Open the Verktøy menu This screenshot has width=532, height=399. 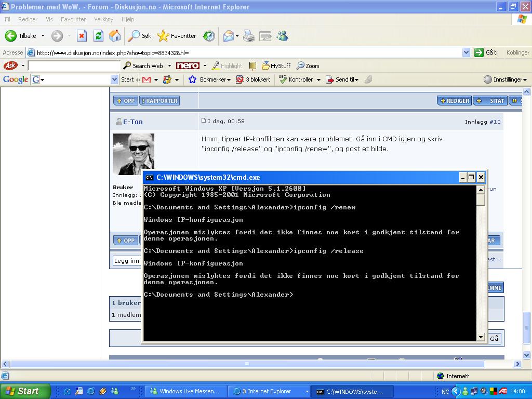click(103, 19)
